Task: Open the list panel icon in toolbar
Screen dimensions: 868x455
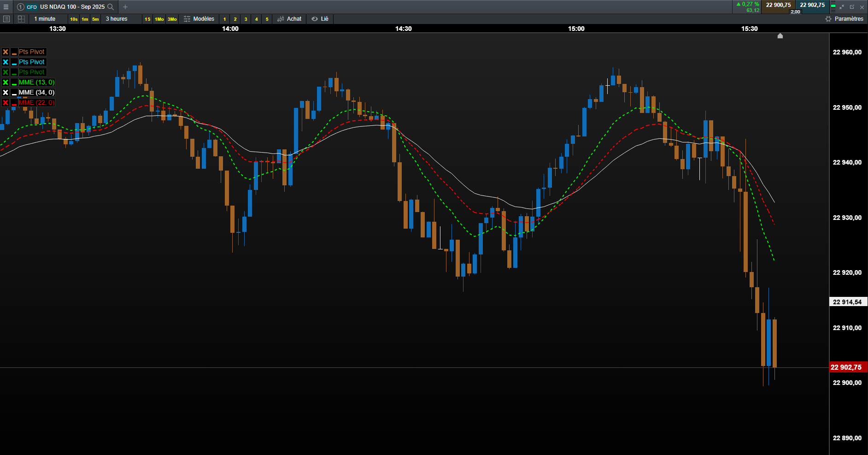Action: 6,19
